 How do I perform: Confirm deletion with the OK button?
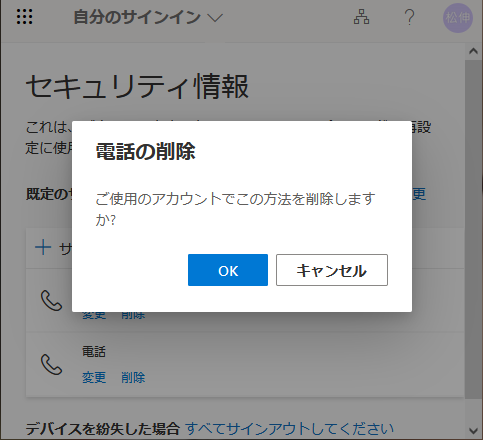pyautogui.click(x=229, y=271)
